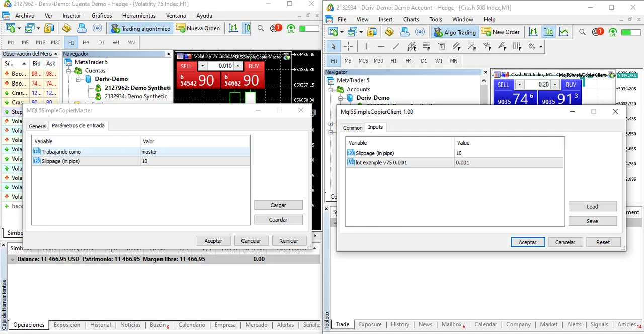Switch to Common tab in Mql5SimpleCopierClient dialog
This screenshot has width=644, height=334.
(353, 128)
